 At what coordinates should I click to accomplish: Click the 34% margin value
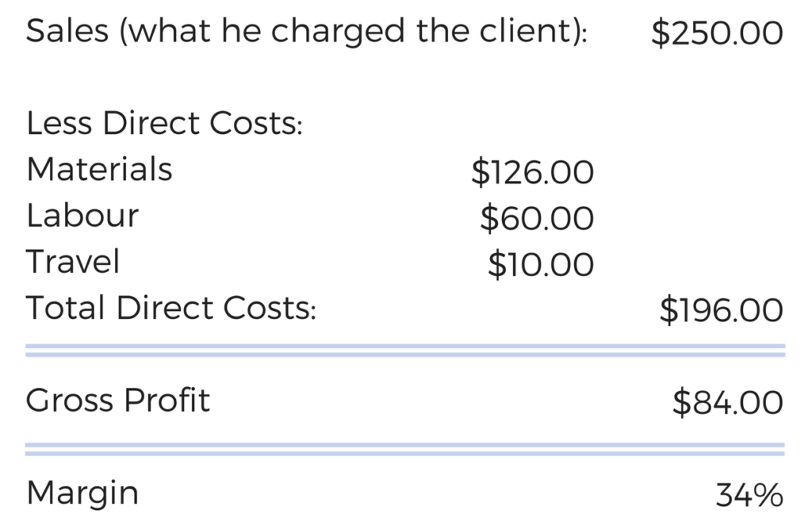(749, 495)
